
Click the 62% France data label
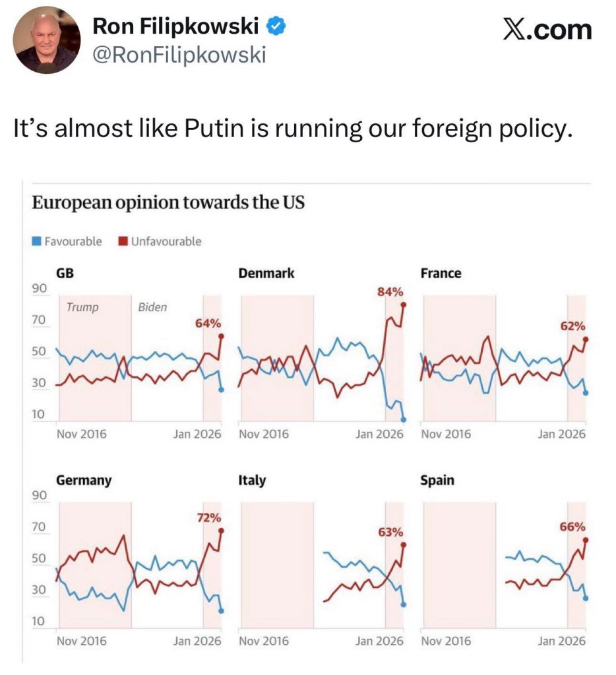pyautogui.click(x=572, y=326)
